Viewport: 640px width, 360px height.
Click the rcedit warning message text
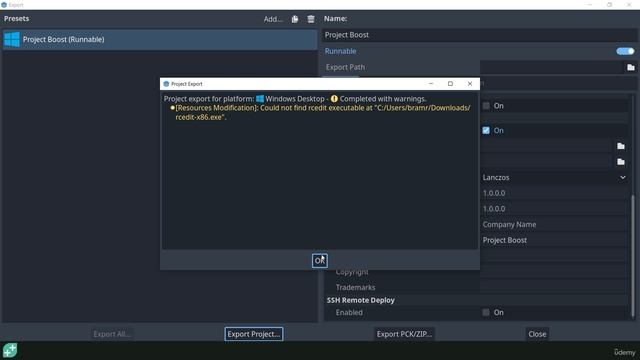322,112
